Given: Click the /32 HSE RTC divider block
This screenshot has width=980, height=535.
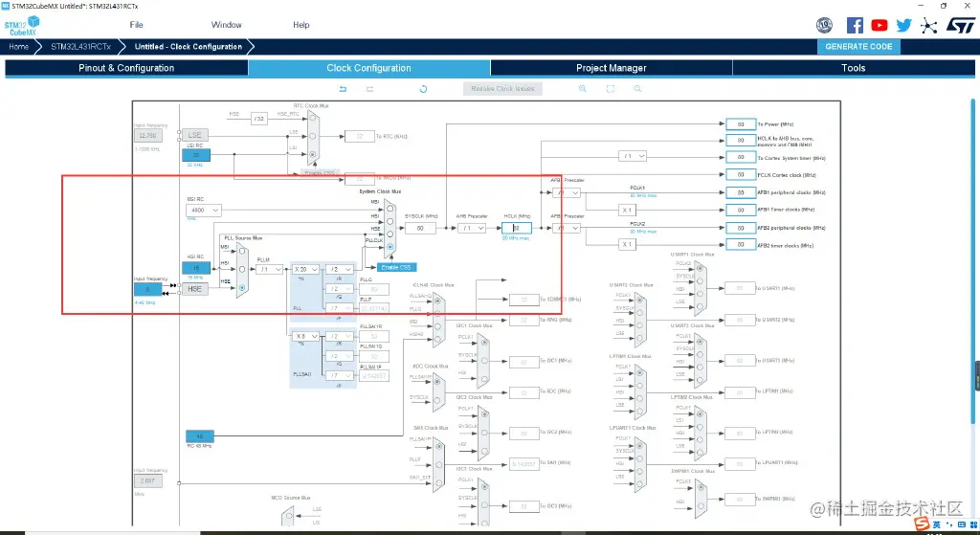Looking at the screenshot, I should tap(259, 118).
